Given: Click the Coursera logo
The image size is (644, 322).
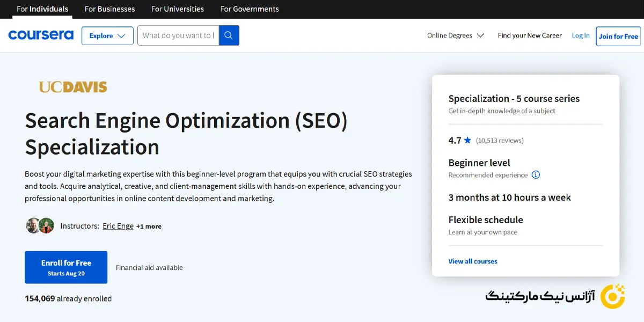Looking at the screenshot, I should coord(41,35).
